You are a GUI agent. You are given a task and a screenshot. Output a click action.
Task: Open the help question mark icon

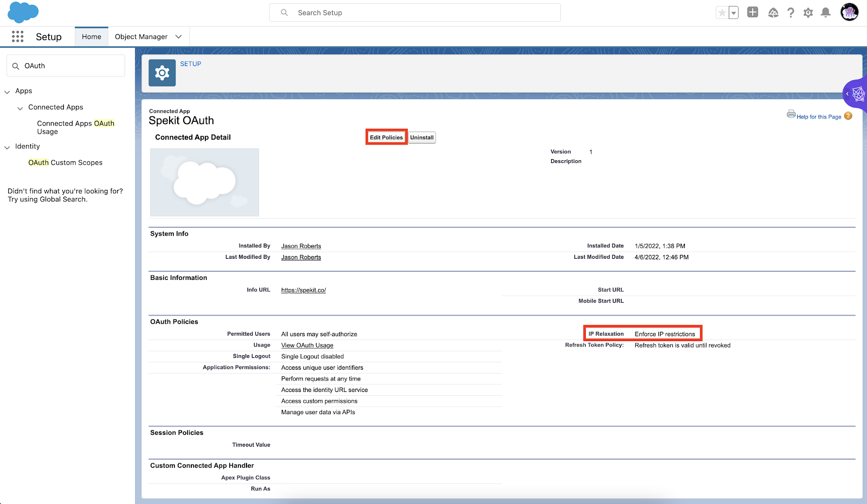[791, 12]
